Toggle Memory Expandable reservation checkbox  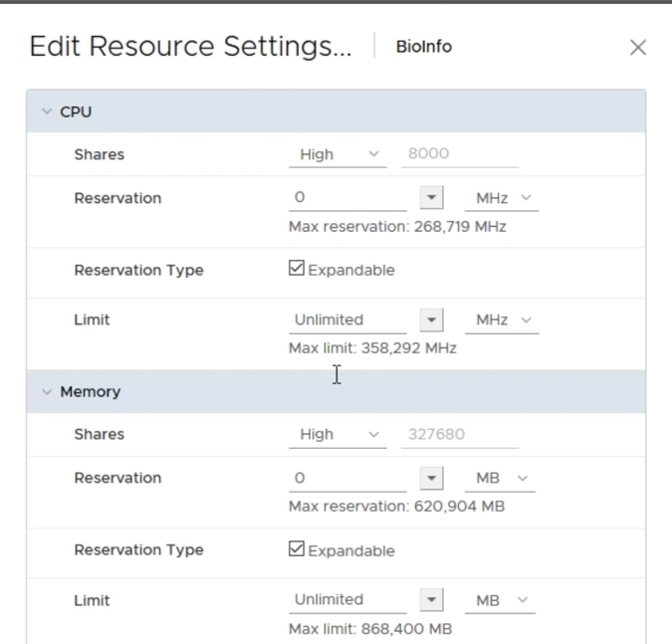click(x=297, y=549)
